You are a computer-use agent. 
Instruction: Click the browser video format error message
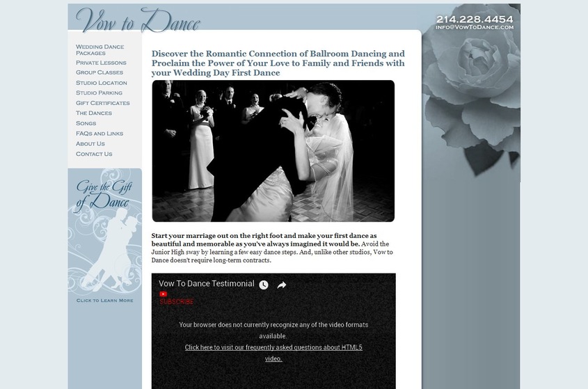(x=273, y=330)
